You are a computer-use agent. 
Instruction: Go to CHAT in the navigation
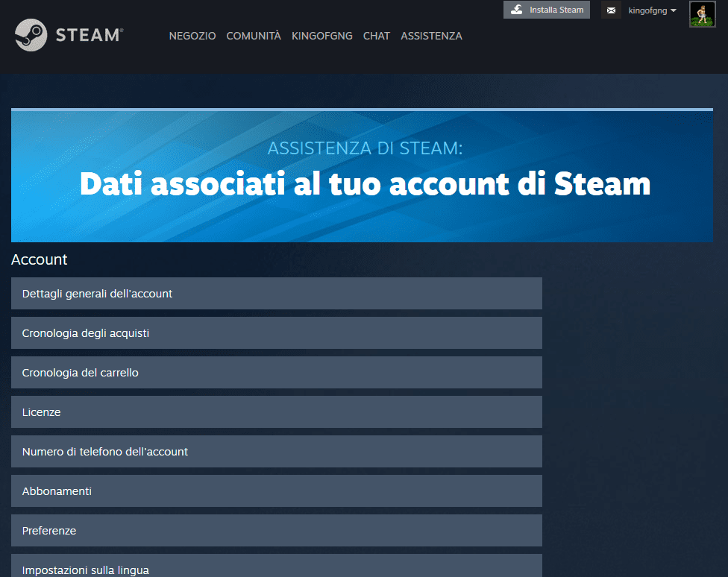376,36
